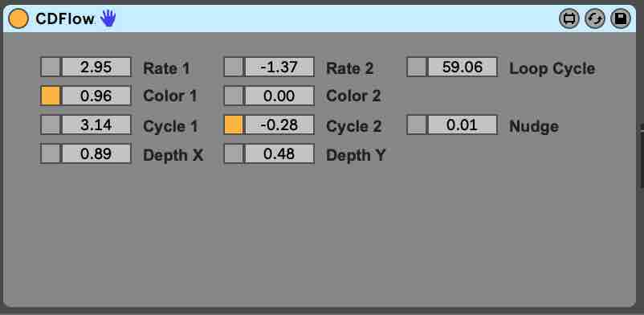Screen dimensions: 644x315
Task: Click the hot-swap preset icon
Action: tap(595, 19)
